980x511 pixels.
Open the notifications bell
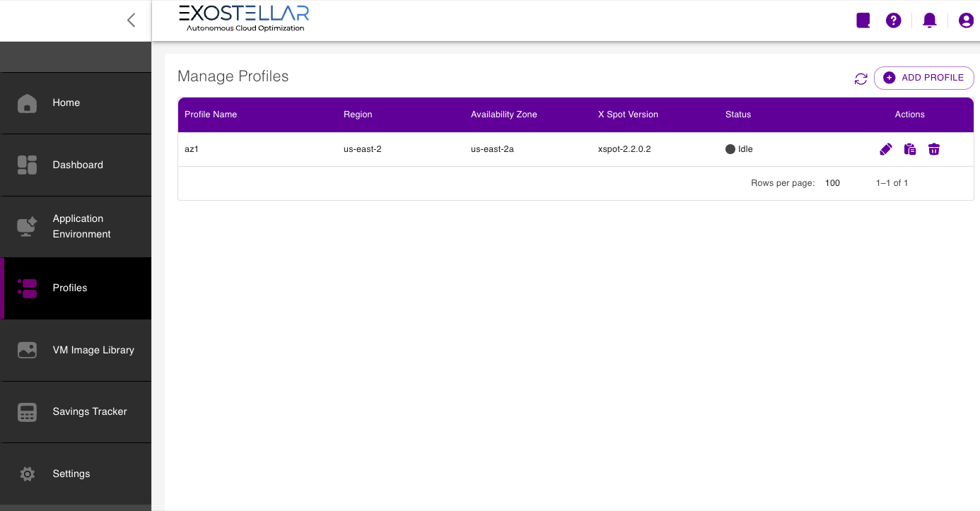click(x=930, y=20)
